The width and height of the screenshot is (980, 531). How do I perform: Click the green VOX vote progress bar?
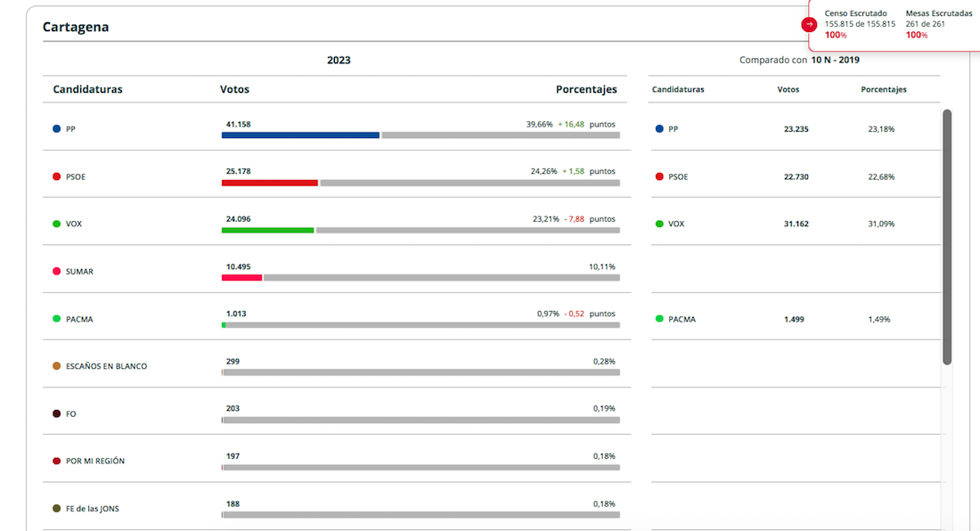267,230
